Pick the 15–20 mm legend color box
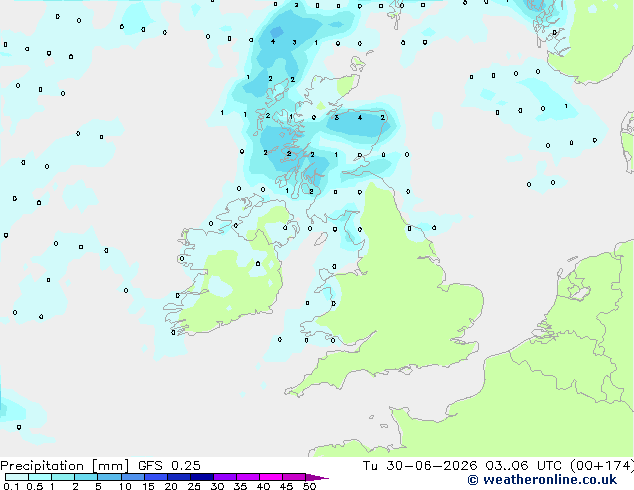This screenshot has height=490, width=634. (x=155, y=477)
